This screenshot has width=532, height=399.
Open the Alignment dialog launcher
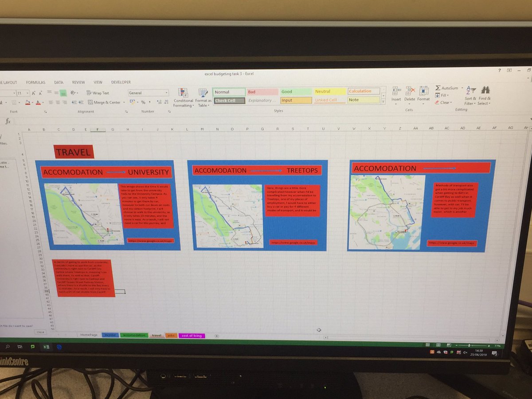126,112
